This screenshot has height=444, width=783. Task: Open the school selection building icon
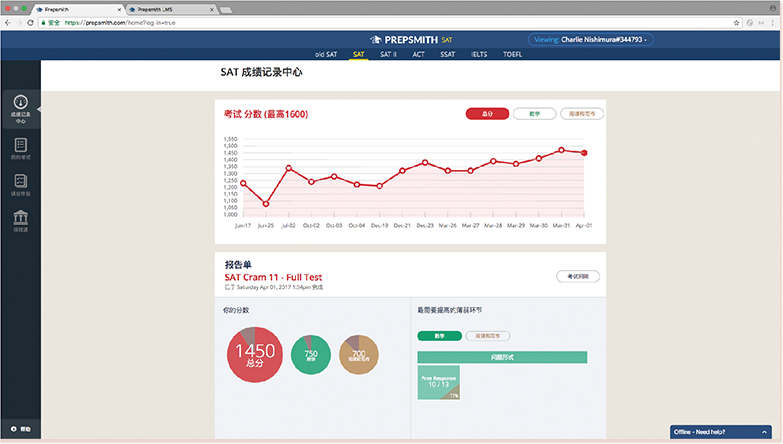click(20, 217)
